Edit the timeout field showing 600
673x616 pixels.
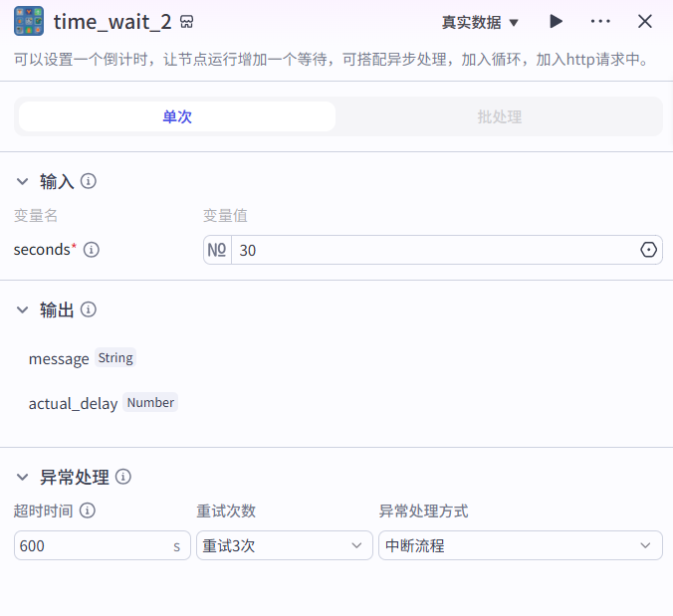point(103,545)
